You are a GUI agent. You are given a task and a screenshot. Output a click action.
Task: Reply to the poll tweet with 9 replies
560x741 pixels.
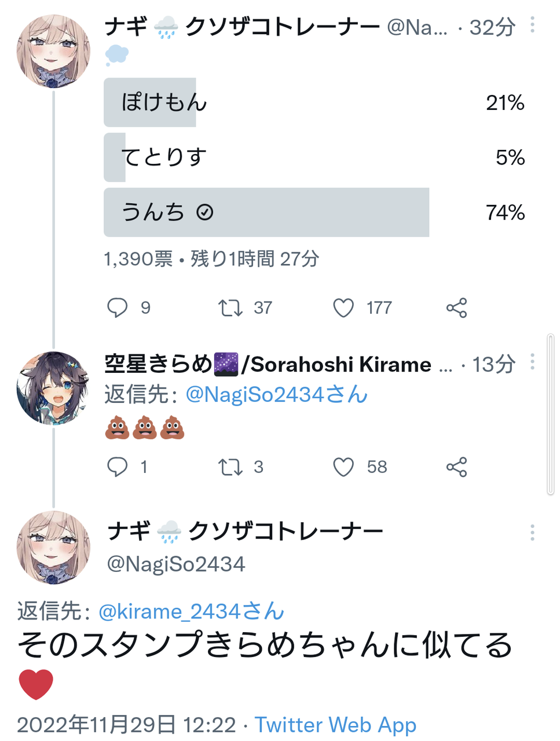click(x=118, y=307)
